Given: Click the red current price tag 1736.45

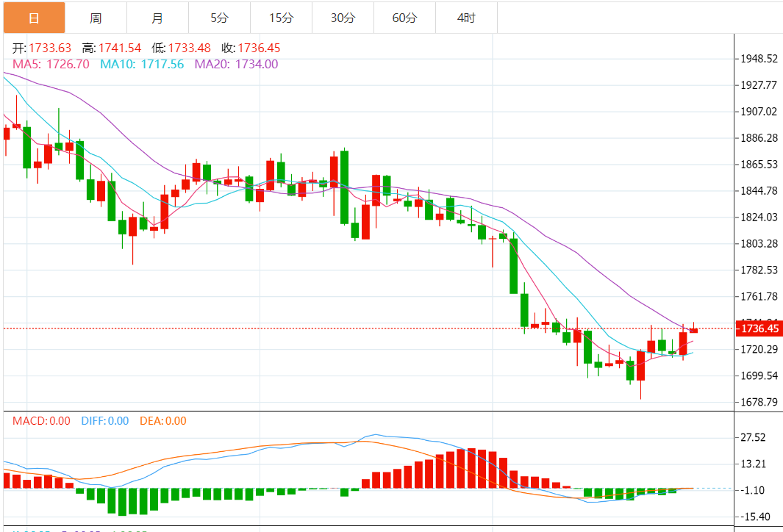Looking at the screenshot, I should click(759, 328).
